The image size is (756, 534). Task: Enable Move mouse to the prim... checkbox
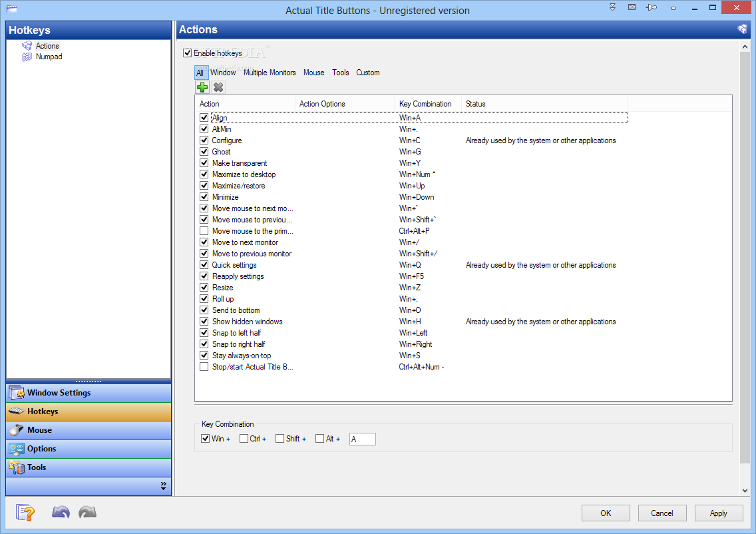tap(204, 231)
